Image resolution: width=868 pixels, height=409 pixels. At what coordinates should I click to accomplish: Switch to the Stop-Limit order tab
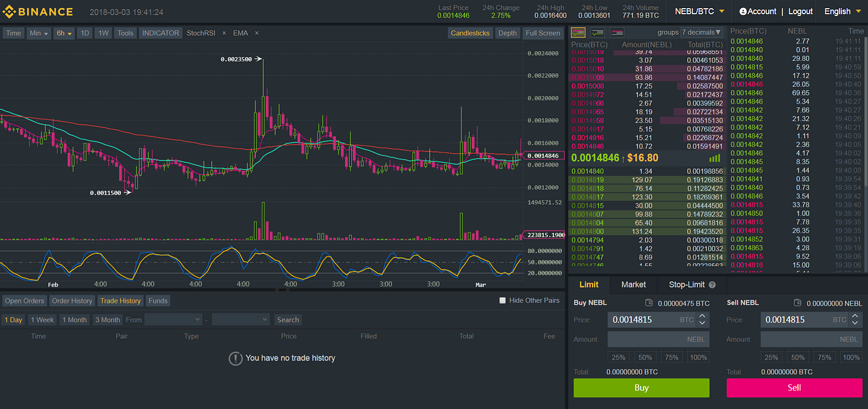click(x=692, y=285)
